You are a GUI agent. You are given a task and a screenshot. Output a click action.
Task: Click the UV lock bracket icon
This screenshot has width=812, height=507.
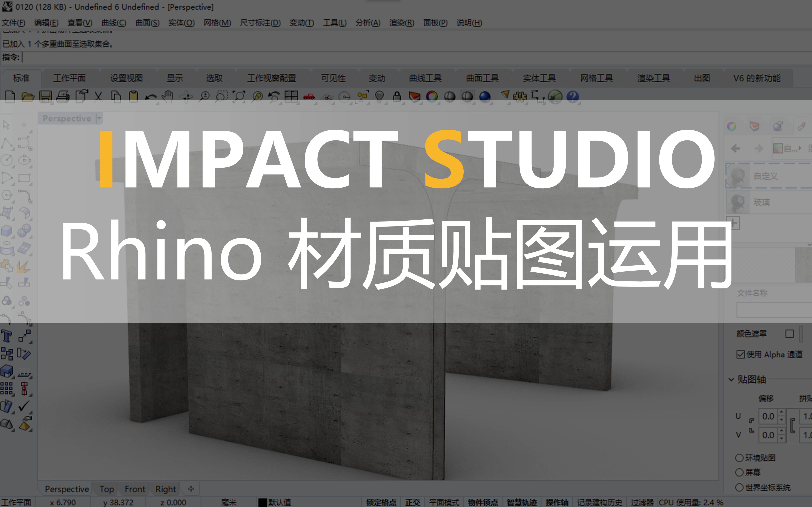click(x=793, y=426)
